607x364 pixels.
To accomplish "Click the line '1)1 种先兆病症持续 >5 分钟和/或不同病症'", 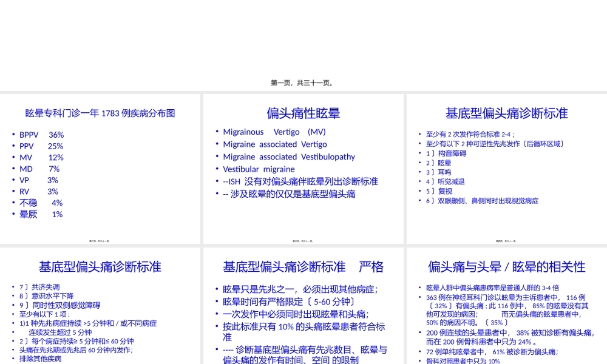I will coord(88,323).
